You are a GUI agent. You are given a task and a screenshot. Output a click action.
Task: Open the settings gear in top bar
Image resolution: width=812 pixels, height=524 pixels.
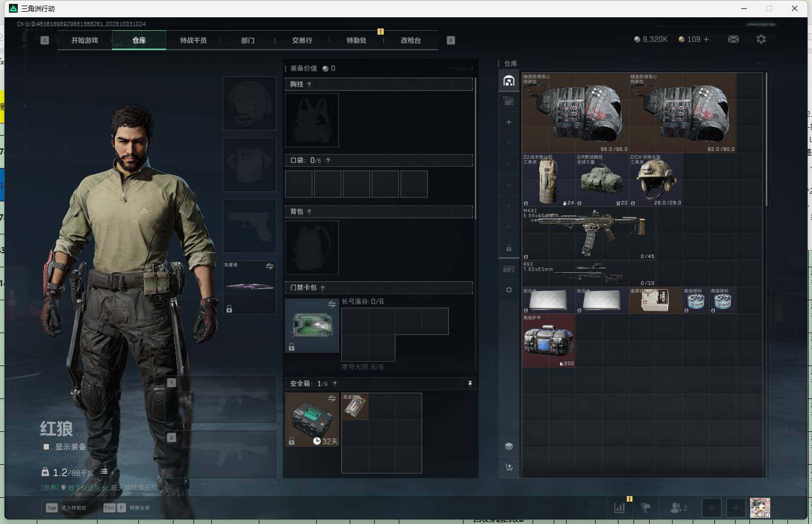pyautogui.click(x=761, y=39)
